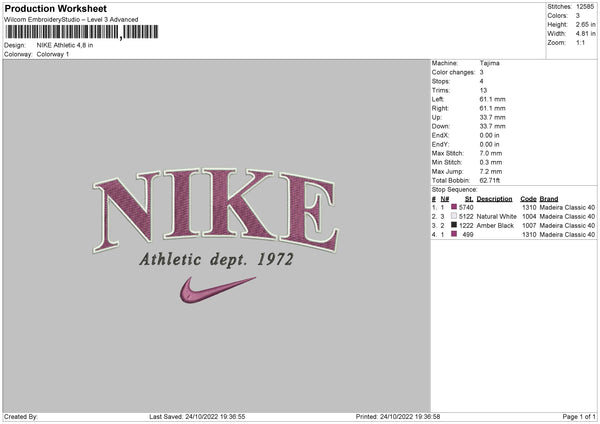600x424 pixels.
Task: Click the 'St.' column header
Action: [x=469, y=199]
